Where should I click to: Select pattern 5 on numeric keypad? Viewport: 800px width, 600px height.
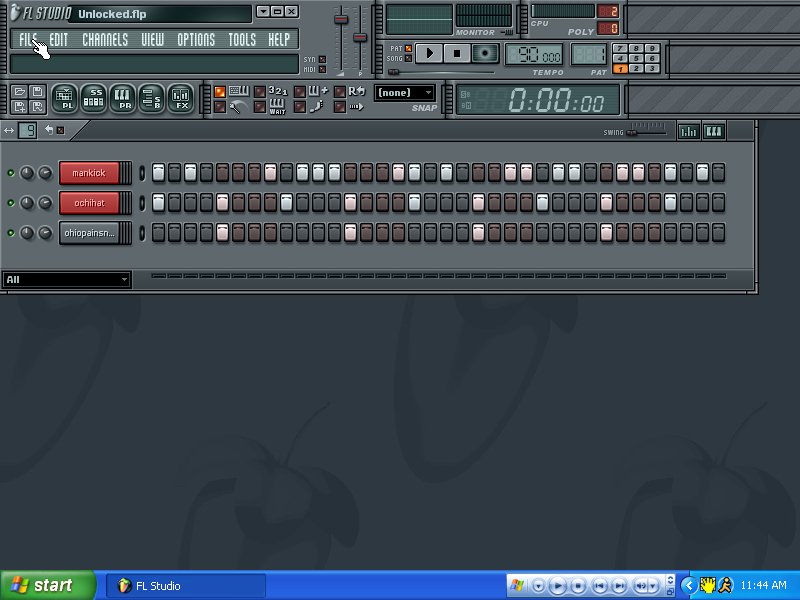pos(636,59)
